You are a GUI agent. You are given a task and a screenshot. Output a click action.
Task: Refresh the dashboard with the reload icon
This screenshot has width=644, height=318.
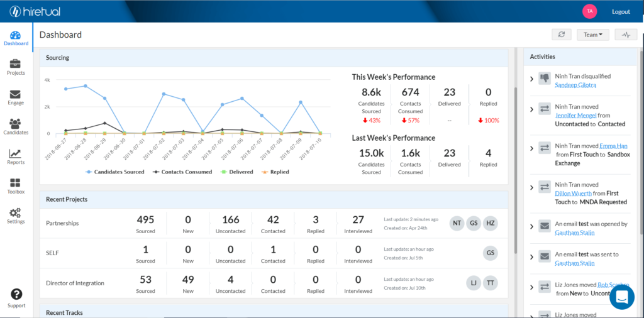[x=562, y=35]
